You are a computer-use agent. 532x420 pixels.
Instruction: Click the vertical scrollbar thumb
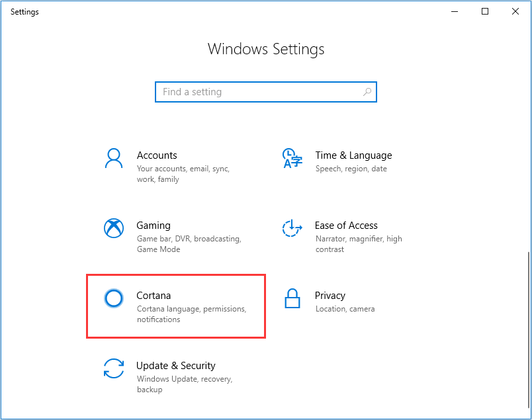click(528, 330)
